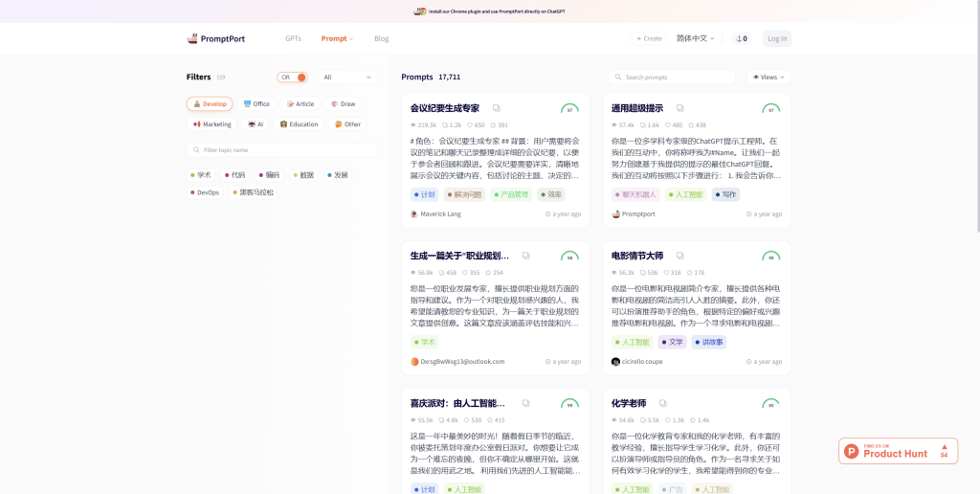Click the Create button
This screenshot has height=494, width=980.
[x=649, y=38]
